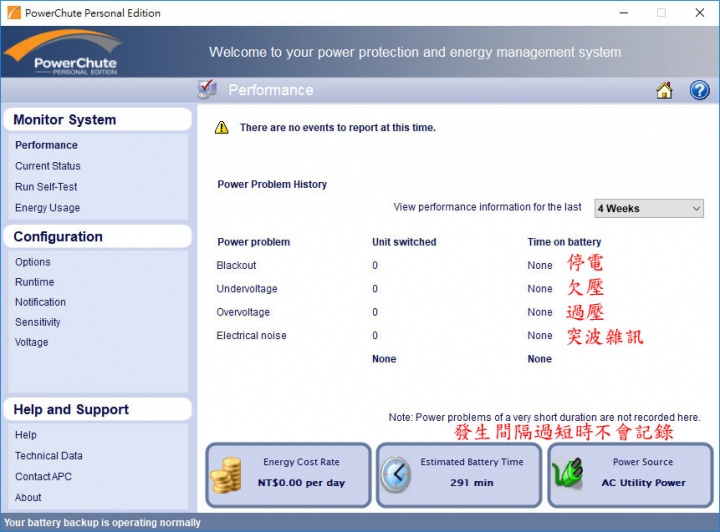Open Help under Help and Support

coord(26,435)
